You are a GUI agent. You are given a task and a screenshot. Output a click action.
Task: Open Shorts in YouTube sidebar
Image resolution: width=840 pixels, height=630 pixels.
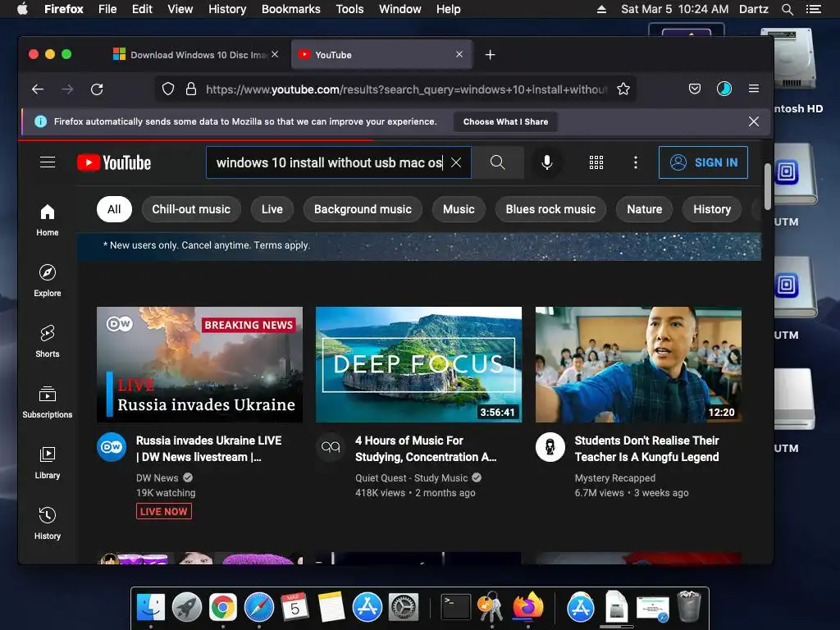47,340
